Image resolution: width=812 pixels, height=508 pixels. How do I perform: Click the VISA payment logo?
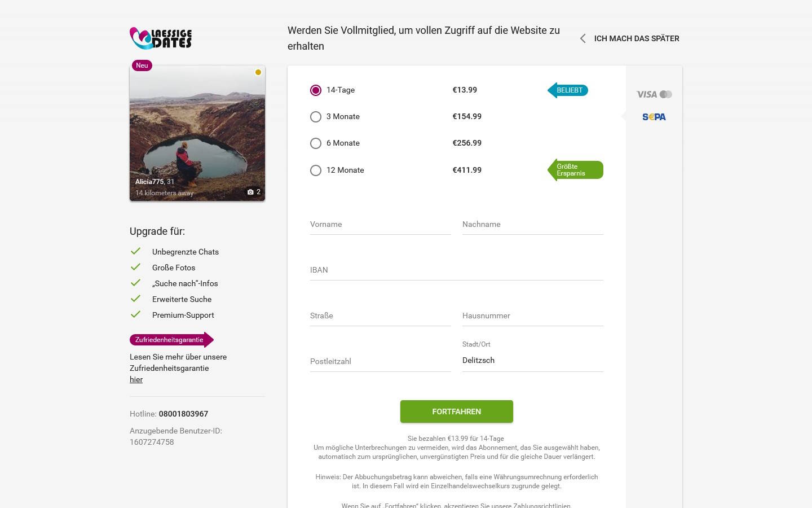pyautogui.click(x=646, y=94)
